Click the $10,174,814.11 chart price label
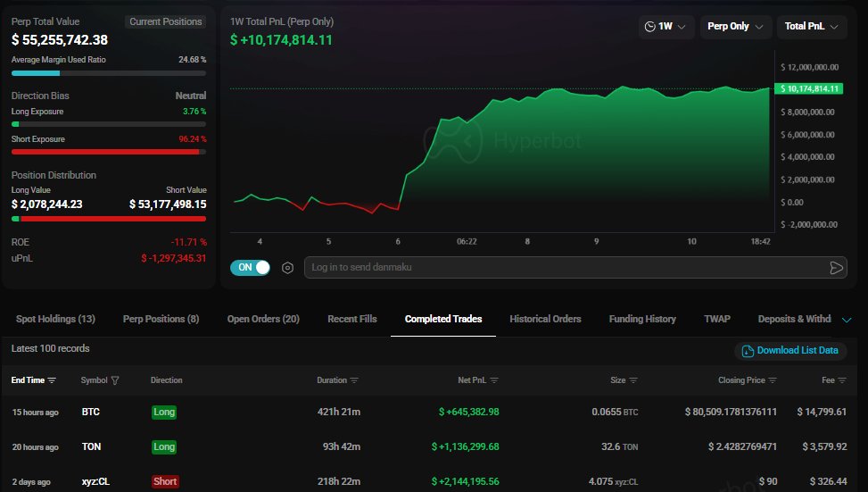This screenshot has height=492, width=868. click(x=808, y=88)
